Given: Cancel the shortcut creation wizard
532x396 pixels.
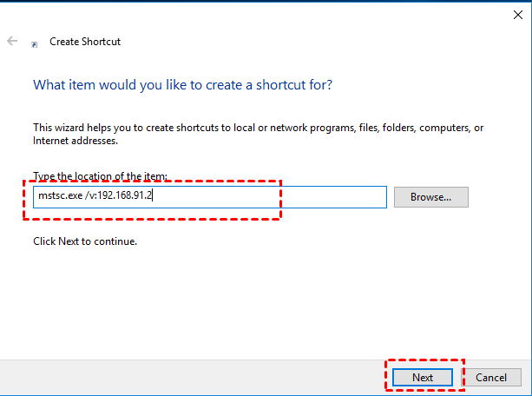Looking at the screenshot, I should click(x=491, y=377).
